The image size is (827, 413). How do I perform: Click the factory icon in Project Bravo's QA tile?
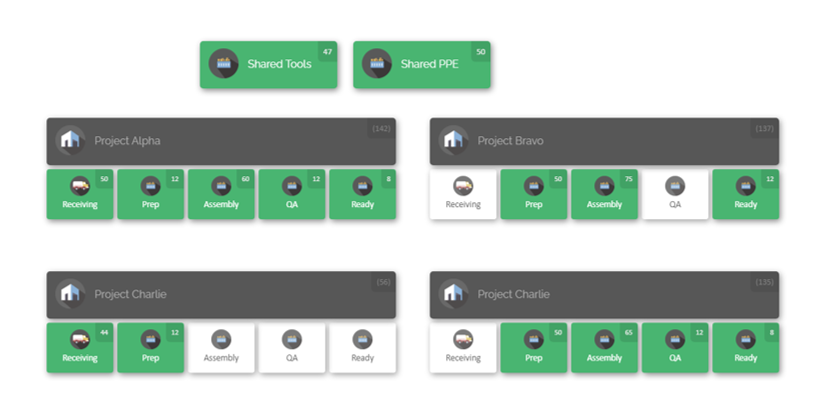tap(675, 186)
